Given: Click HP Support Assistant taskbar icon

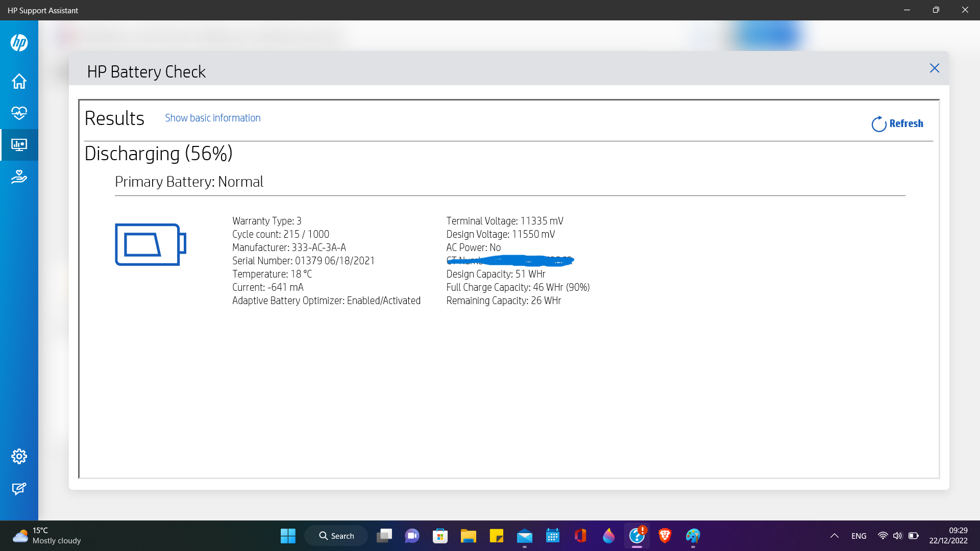Looking at the screenshot, I should coord(636,536).
